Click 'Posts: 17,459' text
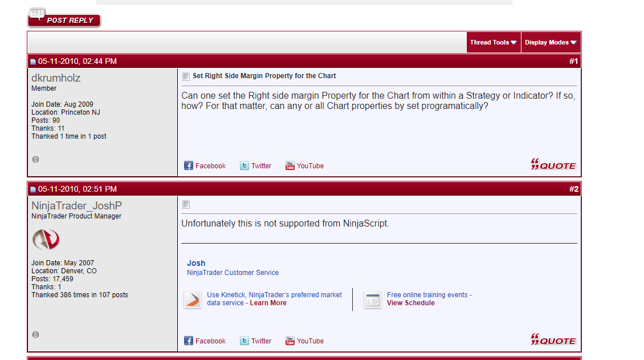 52,279
